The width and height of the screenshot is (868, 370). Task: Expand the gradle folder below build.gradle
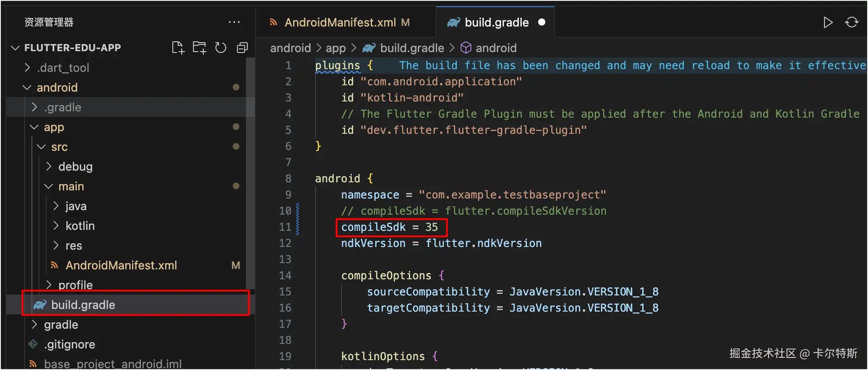click(35, 324)
